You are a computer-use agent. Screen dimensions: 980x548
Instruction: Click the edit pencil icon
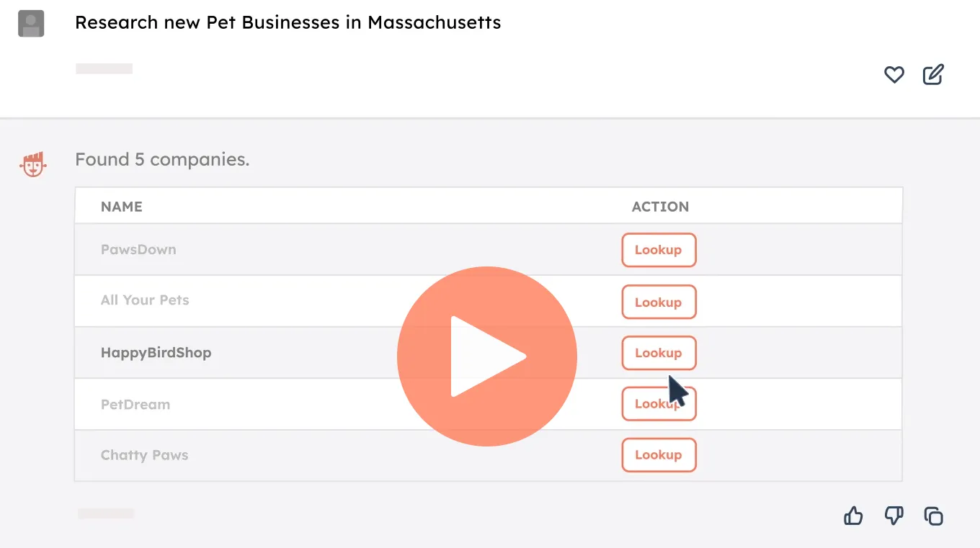pos(933,74)
